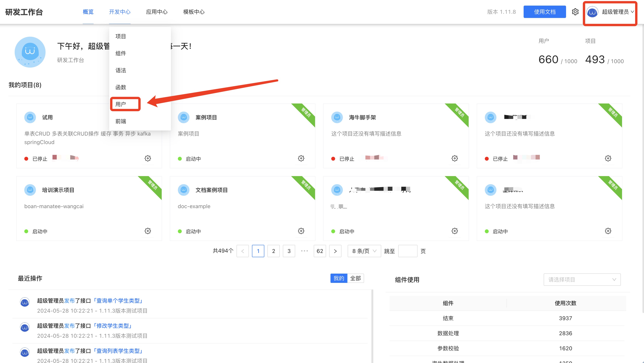Screen dimensions: 644x363
Task: Click the 案例项目 card title
Action: (x=206, y=117)
